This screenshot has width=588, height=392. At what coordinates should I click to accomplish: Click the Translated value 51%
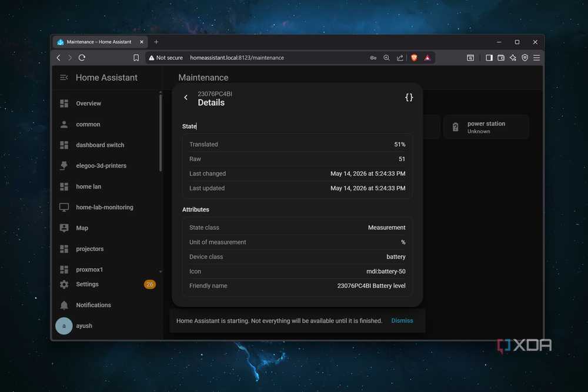[x=400, y=145]
